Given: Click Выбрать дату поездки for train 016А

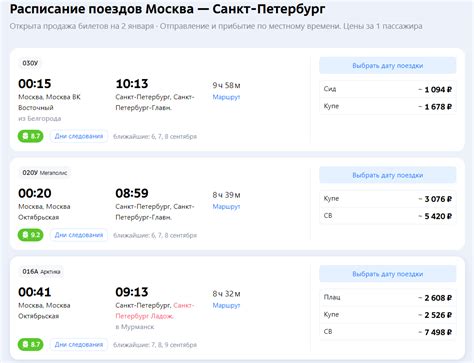Looking at the screenshot, I should (x=388, y=274).
